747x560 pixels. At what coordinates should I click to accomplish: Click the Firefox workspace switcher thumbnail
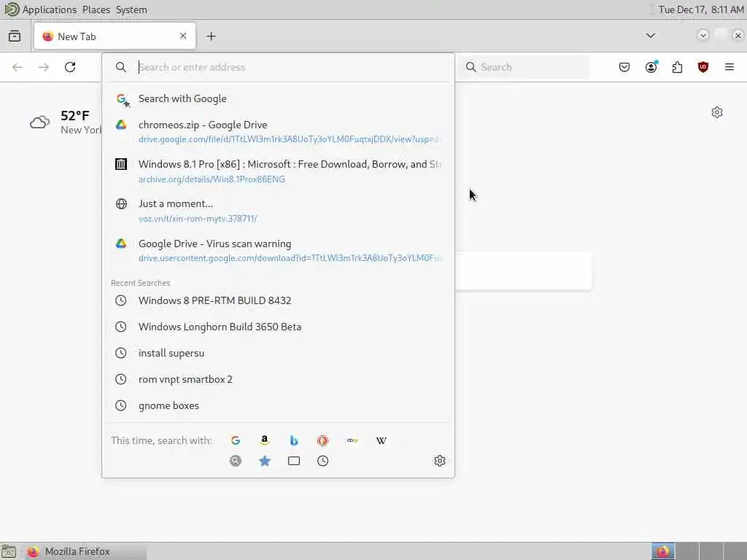point(662,551)
